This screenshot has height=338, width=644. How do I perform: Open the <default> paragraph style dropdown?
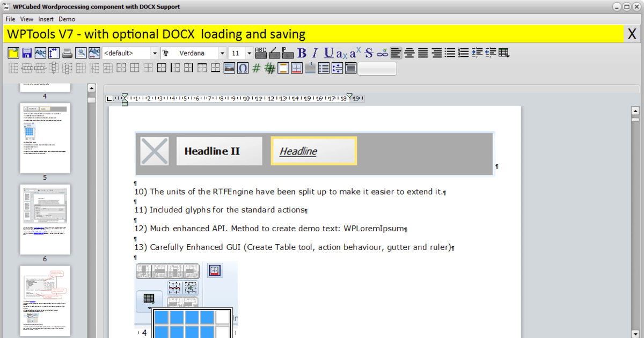(155, 53)
